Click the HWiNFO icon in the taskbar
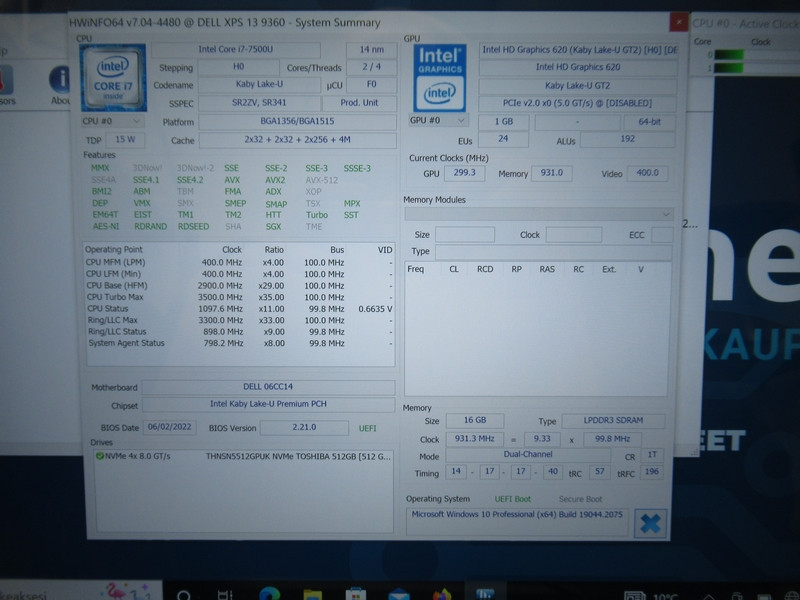This screenshot has width=800, height=600. coord(485,594)
